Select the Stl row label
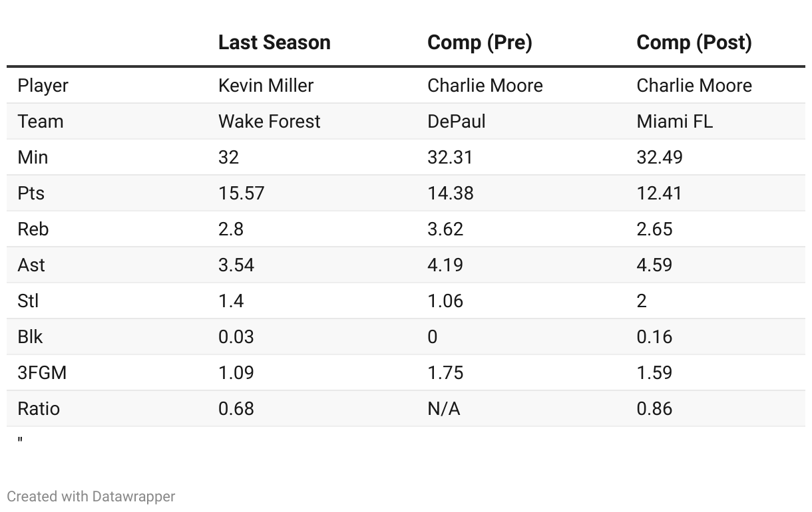The height and width of the screenshot is (512, 812). [28, 301]
